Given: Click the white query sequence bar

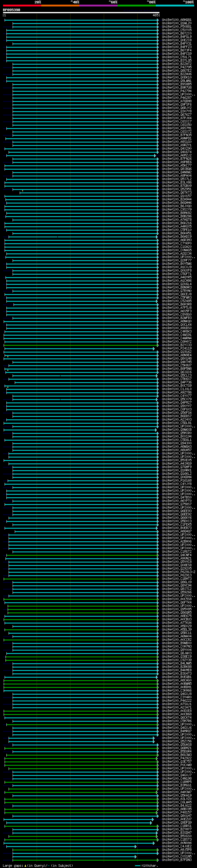Looking at the screenshot, I should click(x=81, y=13).
